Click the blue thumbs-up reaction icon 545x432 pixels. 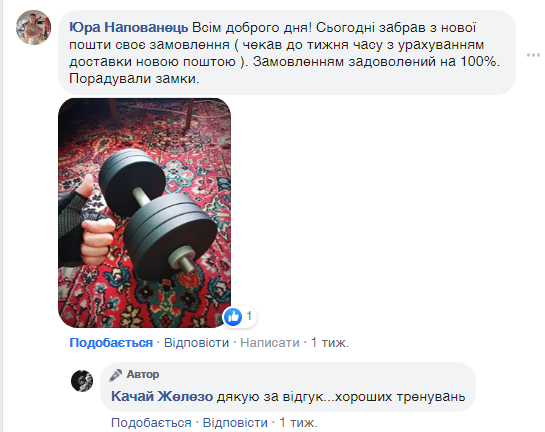pyautogui.click(x=233, y=317)
